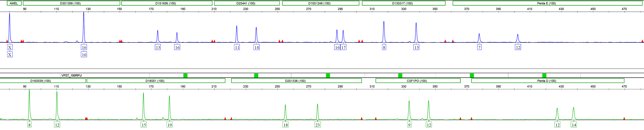Select allele 13 label under D1S1656

[x=158, y=47]
